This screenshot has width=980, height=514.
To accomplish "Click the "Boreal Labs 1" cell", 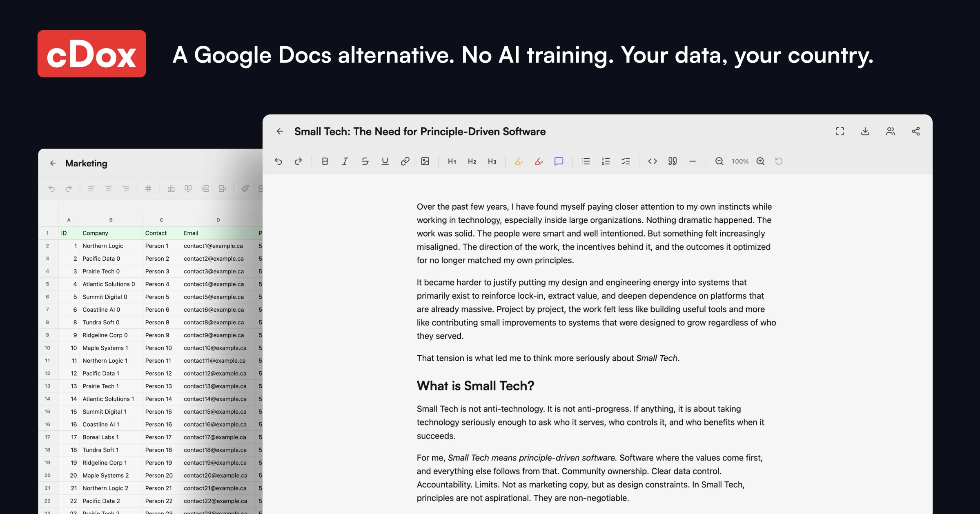I will click(x=111, y=437).
